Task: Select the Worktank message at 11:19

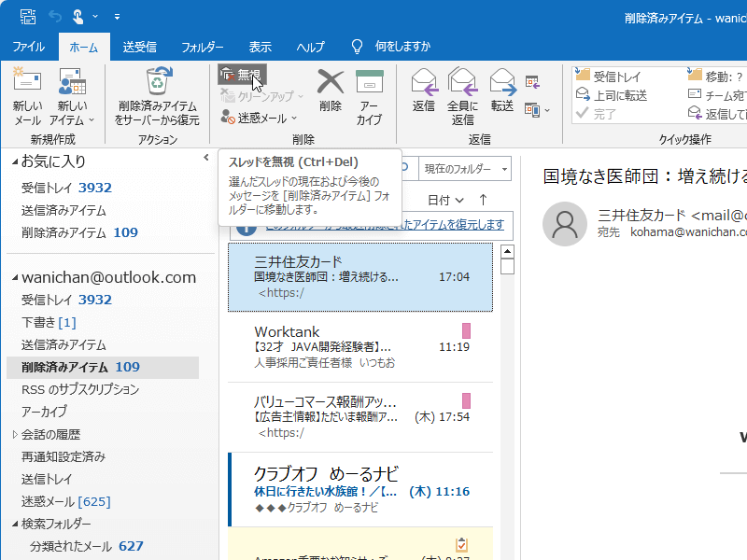Action: [360, 347]
